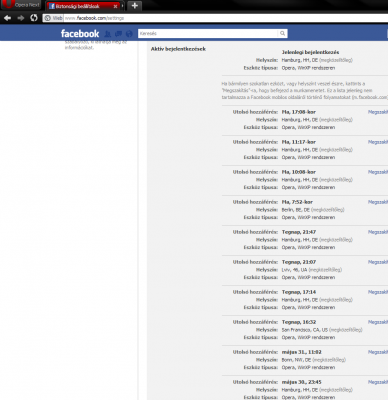388x400 pixels.
Task: Click the Tegnap, 21:47 timestamp
Action: coord(299,232)
